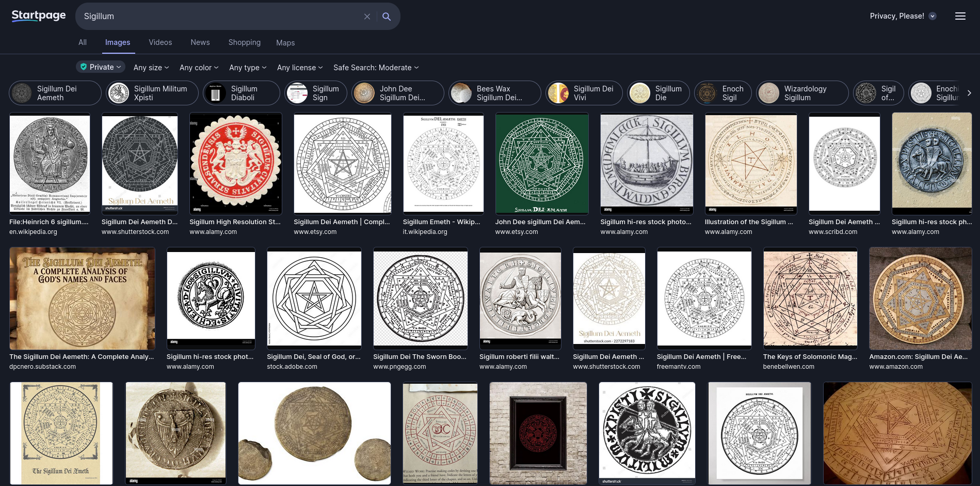
Task: Open the File:Heinrich 6 sigillum result title
Action: coord(49,222)
